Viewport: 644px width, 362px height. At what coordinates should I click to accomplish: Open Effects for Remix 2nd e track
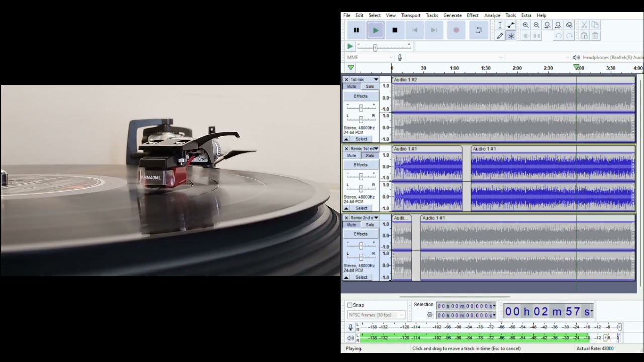tap(361, 234)
